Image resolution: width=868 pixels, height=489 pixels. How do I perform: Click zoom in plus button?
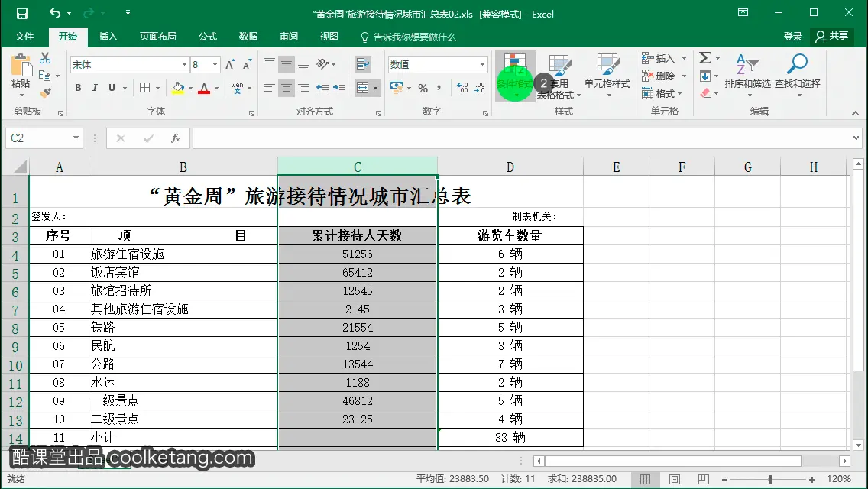click(x=812, y=479)
